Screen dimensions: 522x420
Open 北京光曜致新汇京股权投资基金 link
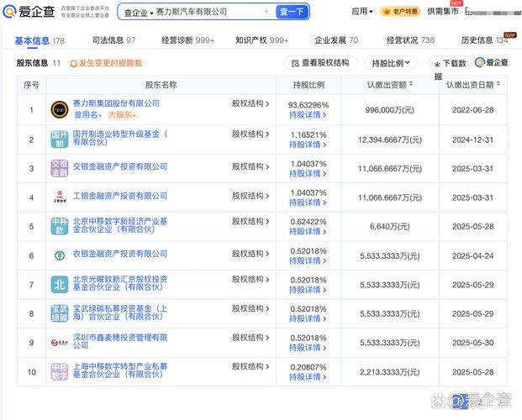pyautogui.click(x=120, y=283)
